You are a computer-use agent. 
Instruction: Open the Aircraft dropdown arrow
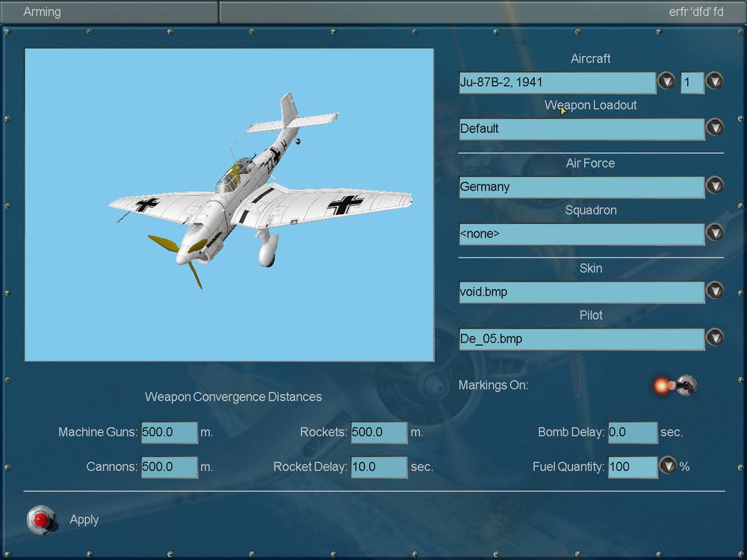[x=666, y=81]
